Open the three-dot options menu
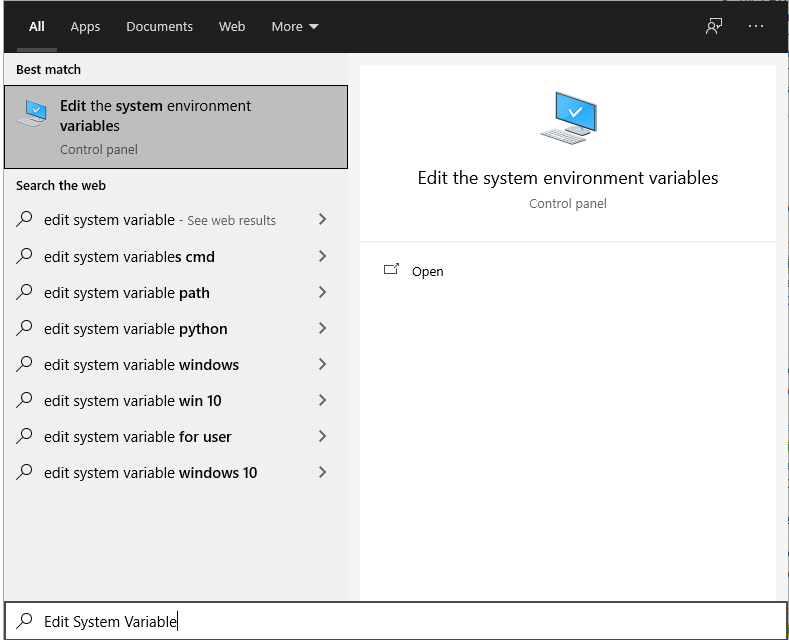 pos(756,27)
